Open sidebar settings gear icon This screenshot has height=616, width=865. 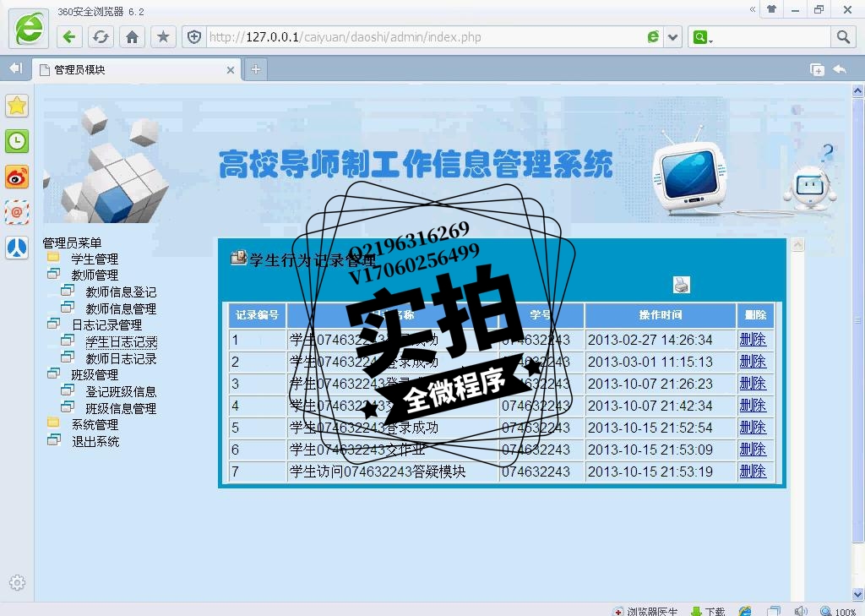point(17,582)
